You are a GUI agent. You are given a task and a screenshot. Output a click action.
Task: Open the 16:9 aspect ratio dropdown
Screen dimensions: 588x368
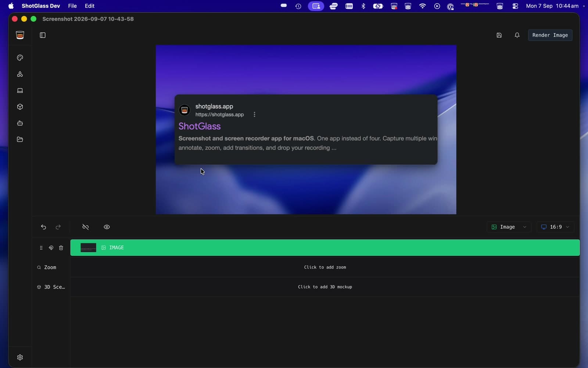555,227
